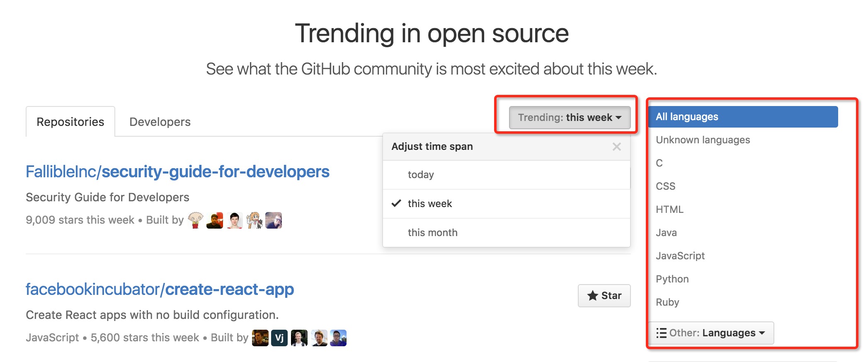Select the Repositories tab
Screen dimensions: 868x362
[70, 122]
